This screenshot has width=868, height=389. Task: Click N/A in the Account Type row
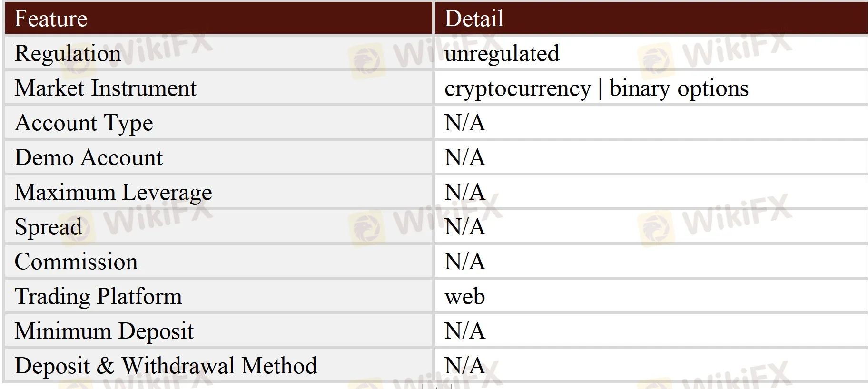[x=464, y=123]
